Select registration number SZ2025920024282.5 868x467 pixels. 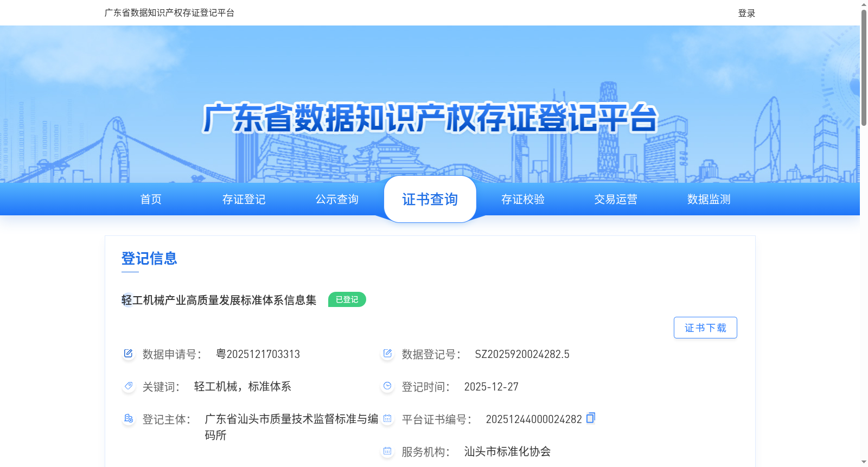pyautogui.click(x=522, y=354)
